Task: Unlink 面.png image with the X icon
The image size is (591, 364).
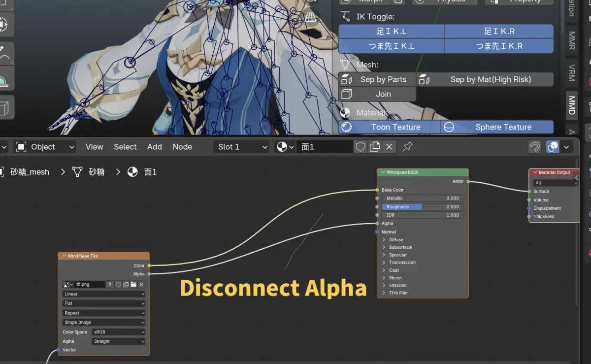Action: [141, 285]
